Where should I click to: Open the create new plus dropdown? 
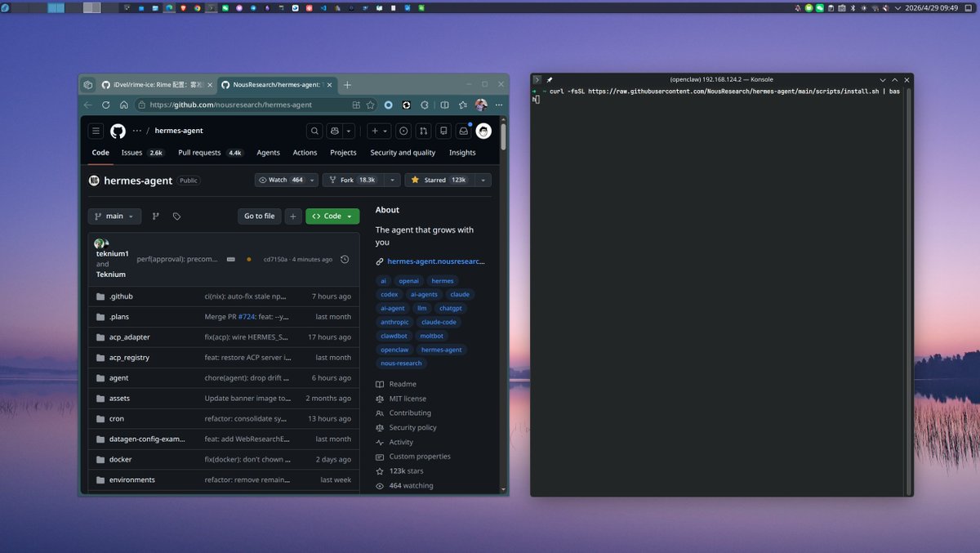point(378,131)
